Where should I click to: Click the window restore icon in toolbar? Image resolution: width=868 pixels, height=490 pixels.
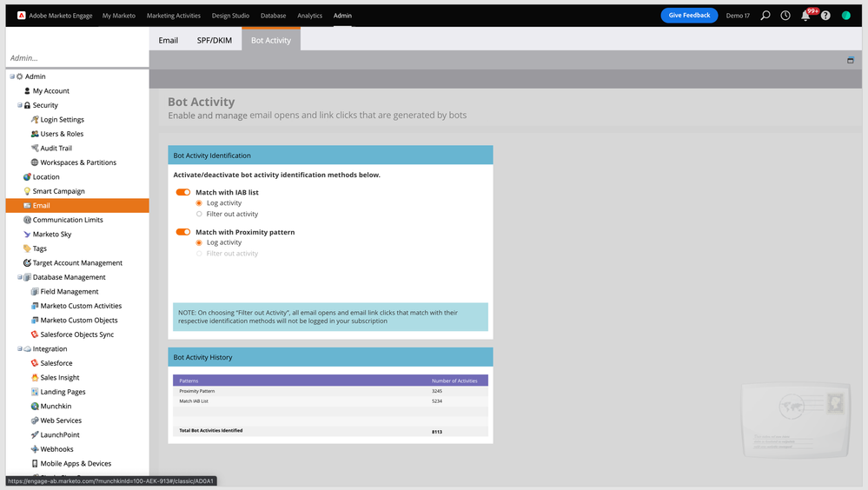coord(851,60)
